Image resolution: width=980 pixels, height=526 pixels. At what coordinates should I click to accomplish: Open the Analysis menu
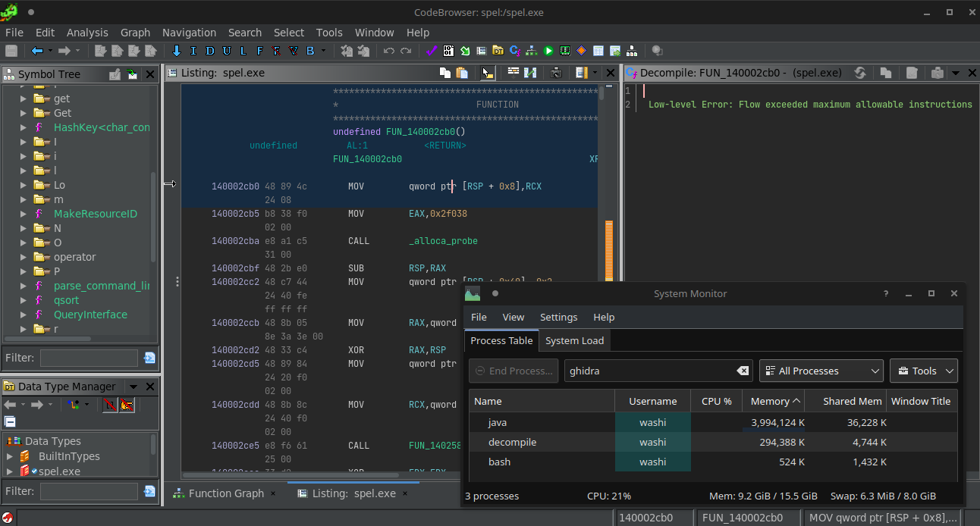click(87, 33)
